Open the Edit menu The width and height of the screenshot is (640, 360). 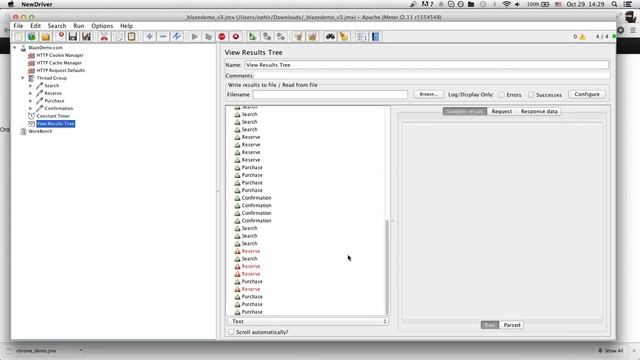[36, 26]
